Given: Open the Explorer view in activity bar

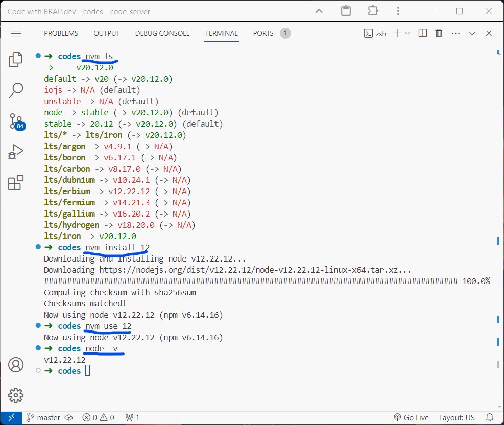Looking at the screenshot, I should click(16, 60).
